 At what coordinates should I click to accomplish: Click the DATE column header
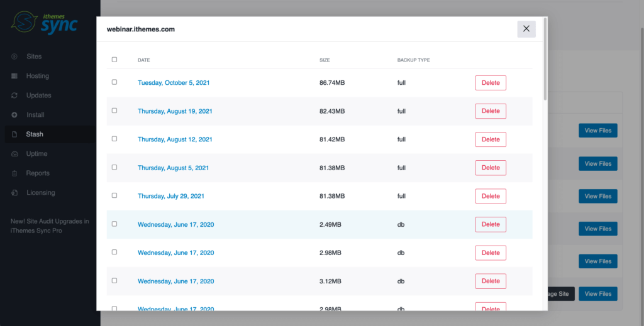[x=144, y=60]
